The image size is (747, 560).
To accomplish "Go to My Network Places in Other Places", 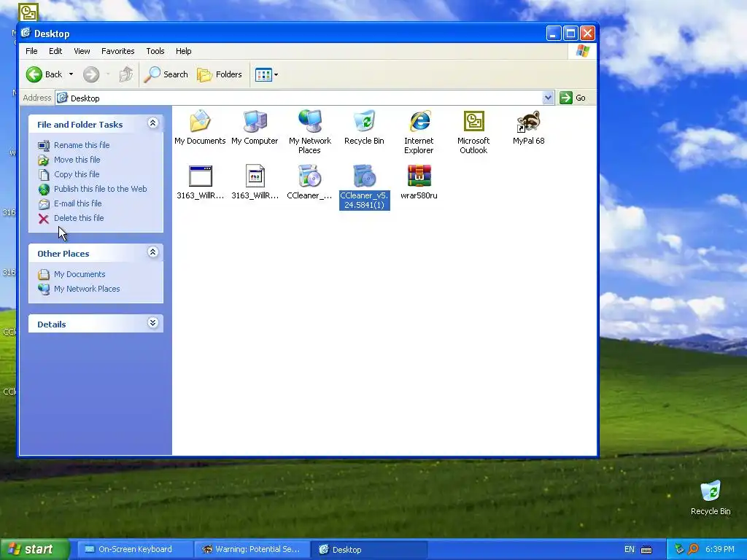I will (x=87, y=289).
